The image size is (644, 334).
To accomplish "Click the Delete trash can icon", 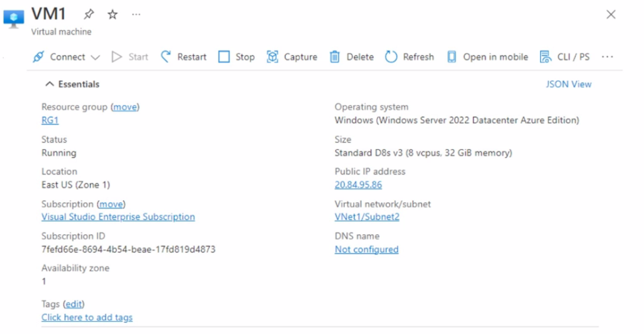I will pos(335,57).
